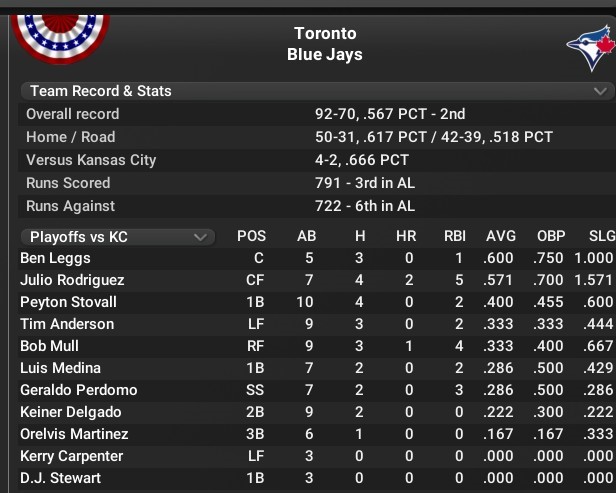Open player Ben Leggs
Screen dimensions: 616x493
point(56,258)
